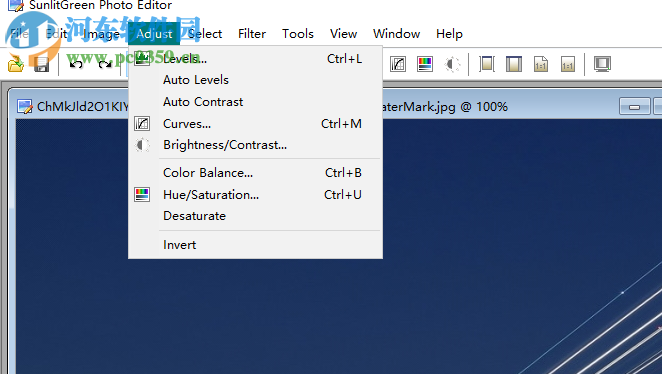Open the Filter menu
Image resolution: width=662 pixels, height=374 pixels.
pyautogui.click(x=252, y=34)
